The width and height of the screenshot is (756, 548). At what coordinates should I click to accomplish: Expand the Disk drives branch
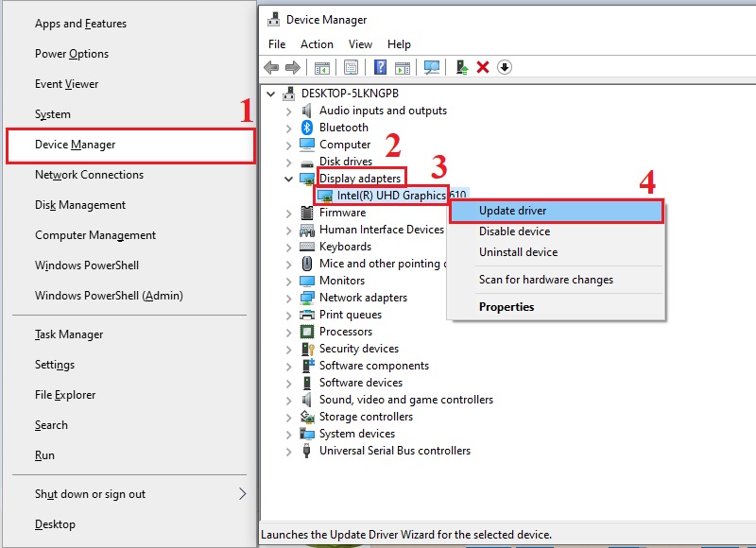(288, 163)
